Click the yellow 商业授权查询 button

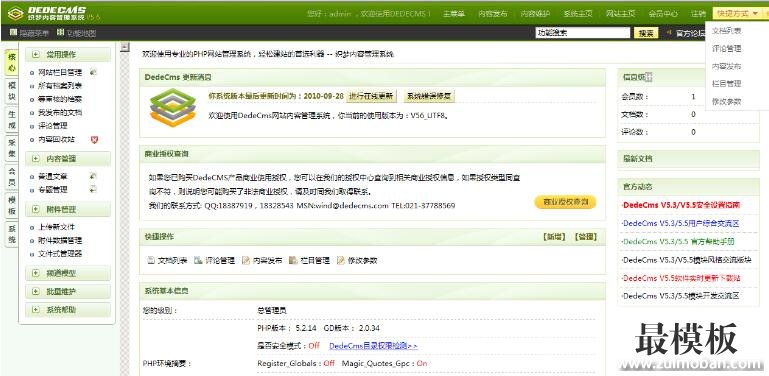tap(565, 202)
